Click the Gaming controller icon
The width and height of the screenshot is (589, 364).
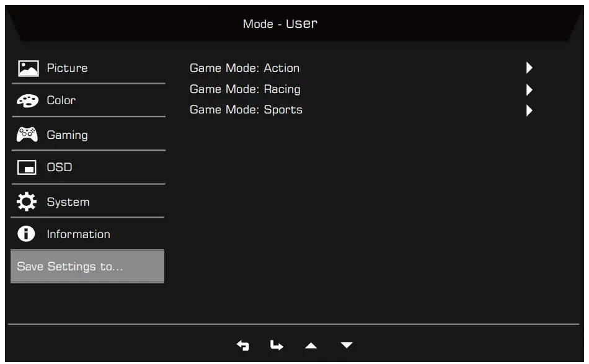[x=27, y=135]
